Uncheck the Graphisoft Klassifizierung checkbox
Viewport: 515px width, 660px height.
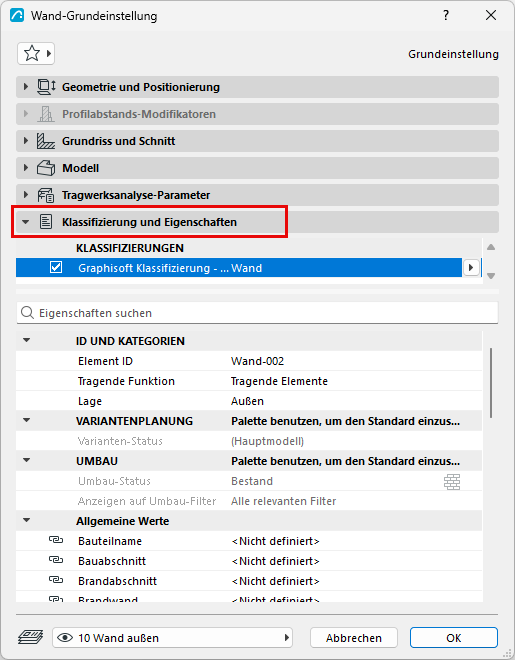(56, 267)
